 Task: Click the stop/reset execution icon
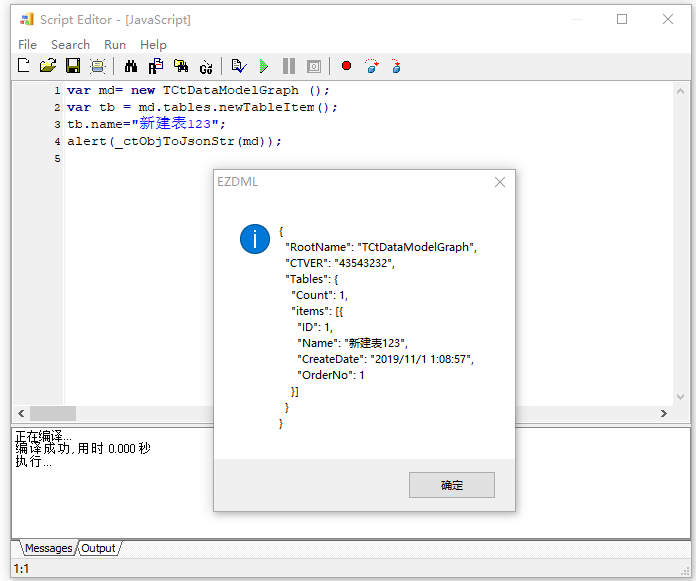[x=314, y=66]
